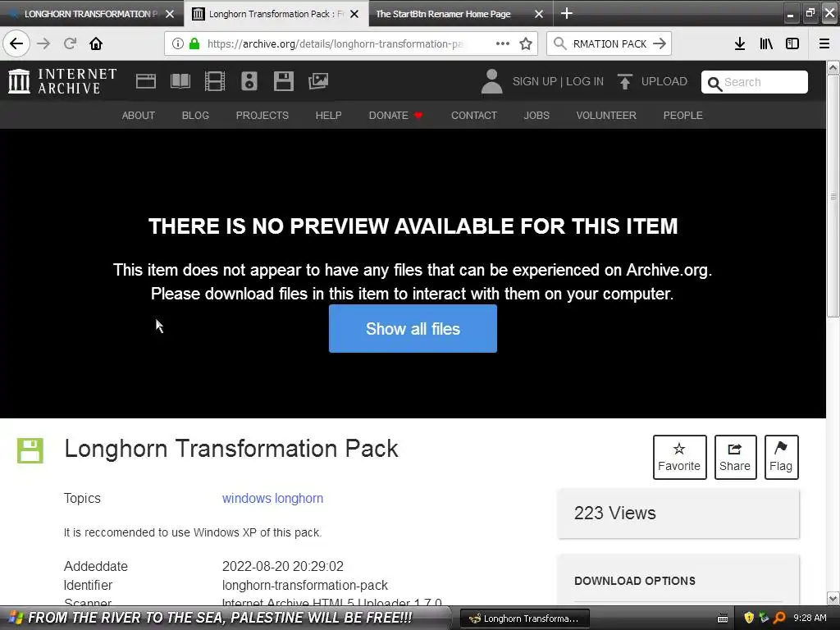Switch to StartBtn Renamer Home Page tab
Screen dimensions: 840x630
(x=443, y=14)
